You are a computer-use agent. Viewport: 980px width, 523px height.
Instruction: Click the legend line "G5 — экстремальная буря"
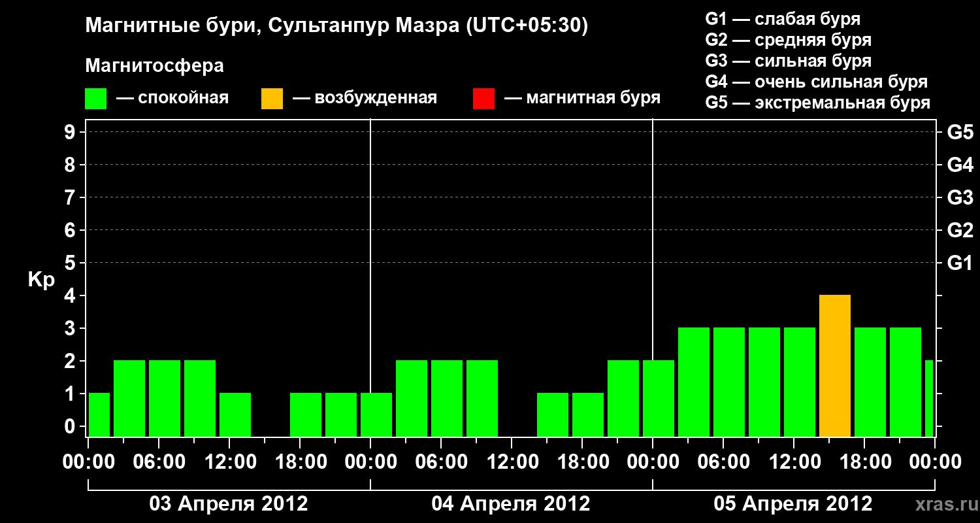[818, 103]
